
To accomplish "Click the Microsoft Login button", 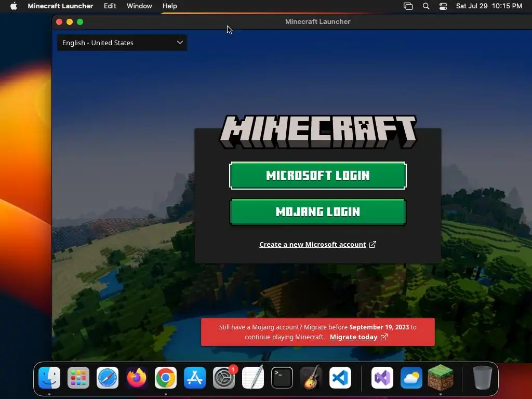I will [x=318, y=176].
